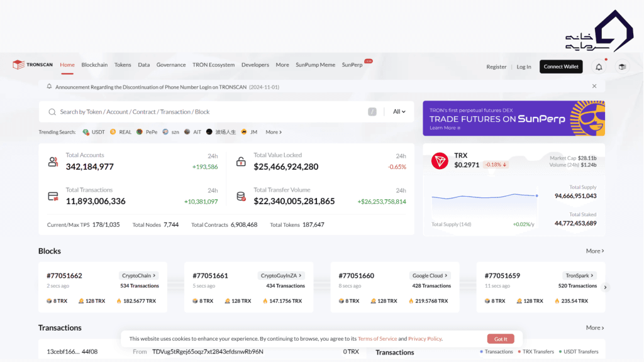Open the All search filter dropdown

click(x=399, y=112)
